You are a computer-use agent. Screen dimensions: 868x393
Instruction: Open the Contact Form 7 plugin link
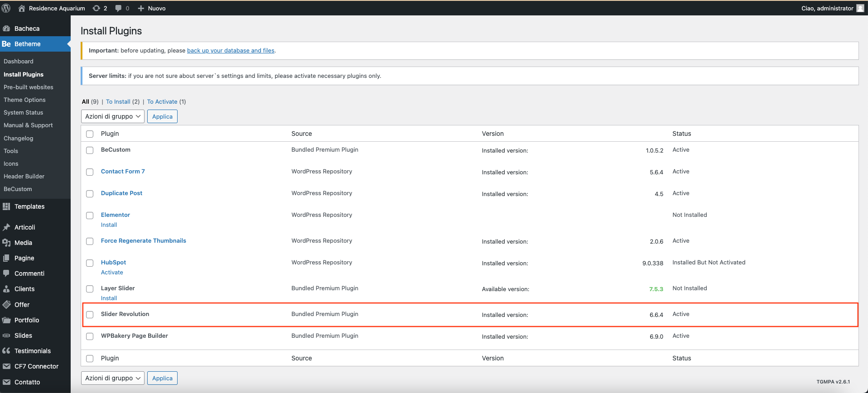123,171
